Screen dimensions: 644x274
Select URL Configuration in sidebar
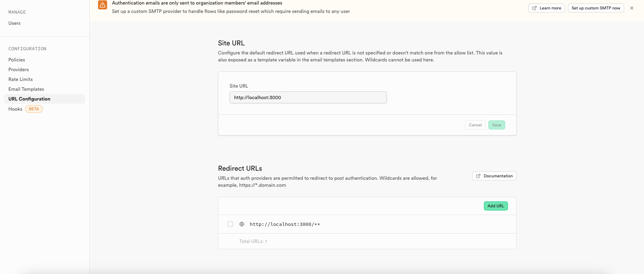29,99
